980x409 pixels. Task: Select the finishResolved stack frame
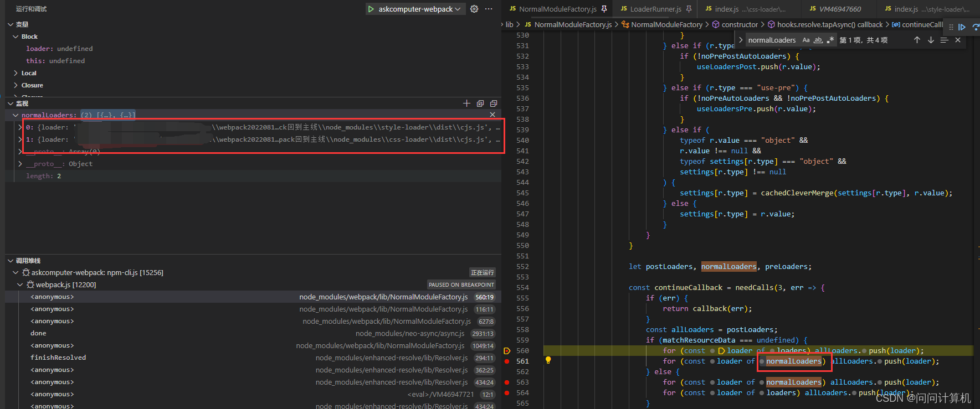[253, 358]
